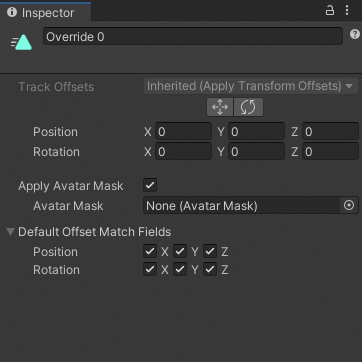The height and width of the screenshot is (362, 362).
Task: Click the Rotation Y value field
Action: click(256, 152)
